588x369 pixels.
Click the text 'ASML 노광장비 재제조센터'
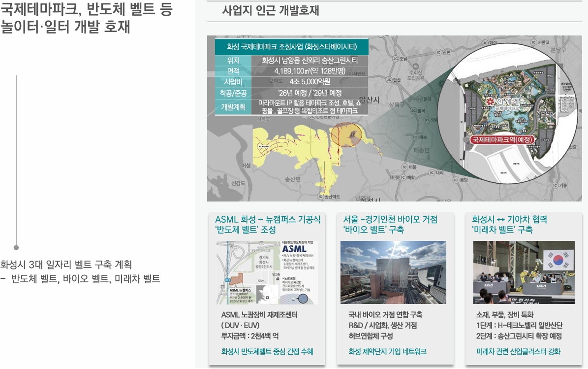259,315
